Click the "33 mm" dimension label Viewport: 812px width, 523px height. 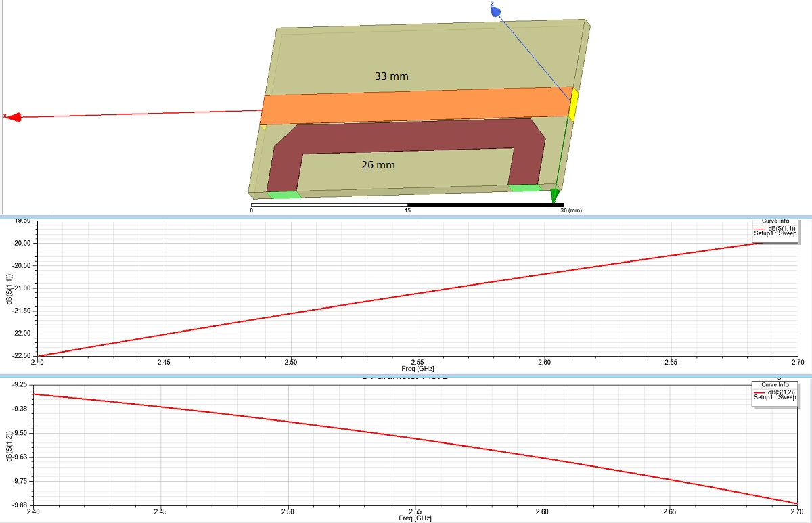(392, 76)
